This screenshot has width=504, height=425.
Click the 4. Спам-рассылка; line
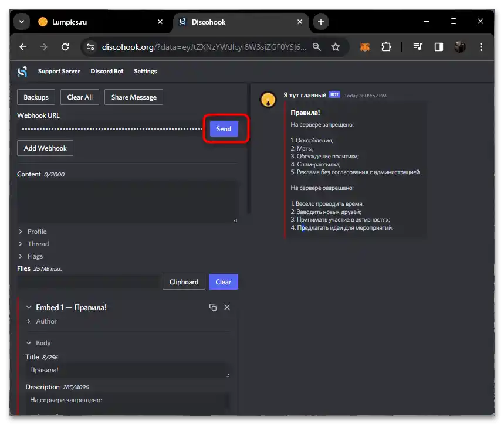[316, 164]
